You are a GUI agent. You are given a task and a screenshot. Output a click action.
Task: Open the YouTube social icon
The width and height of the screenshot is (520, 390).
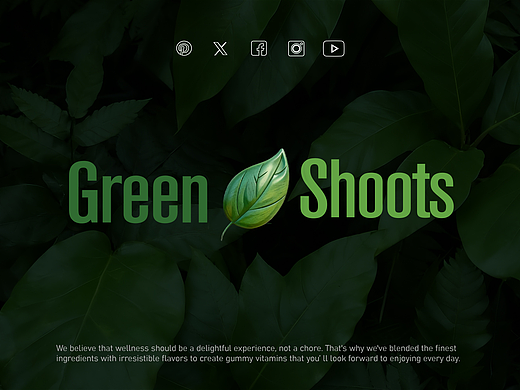(x=334, y=49)
